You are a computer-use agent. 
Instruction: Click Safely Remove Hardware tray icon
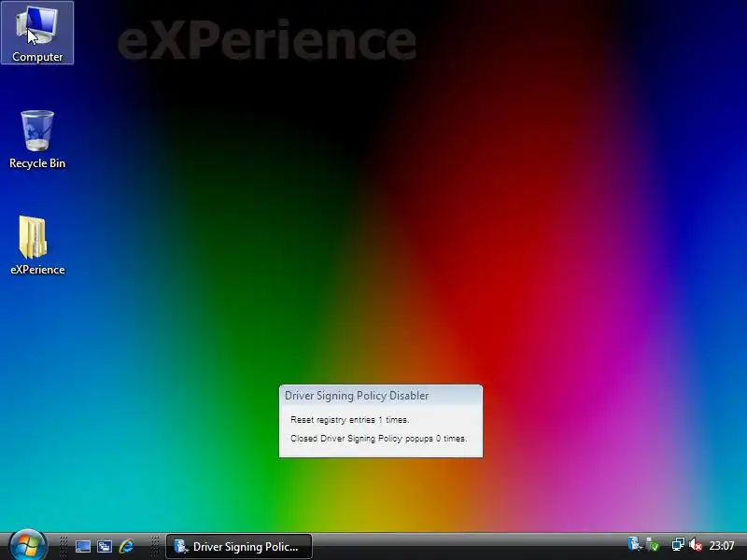[x=652, y=544]
